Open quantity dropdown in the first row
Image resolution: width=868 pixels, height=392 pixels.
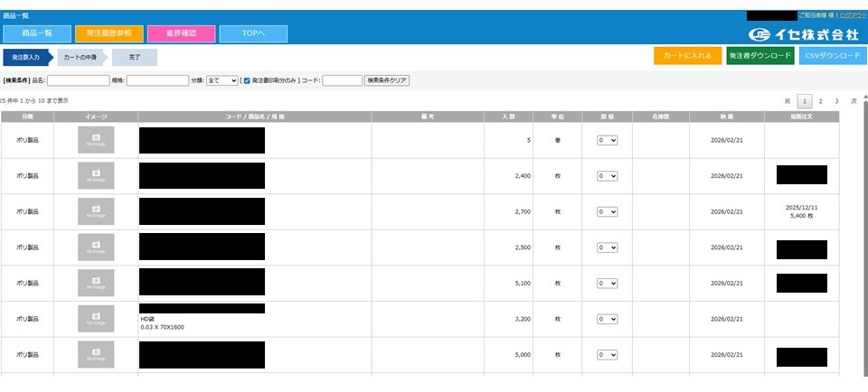pyautogui.click(x=607, y=140)
